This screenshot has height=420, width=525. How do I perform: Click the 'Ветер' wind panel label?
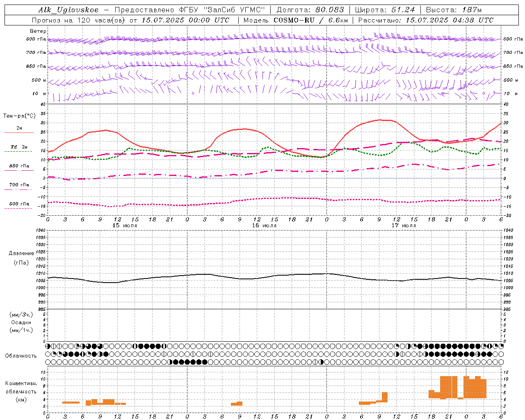38,31
